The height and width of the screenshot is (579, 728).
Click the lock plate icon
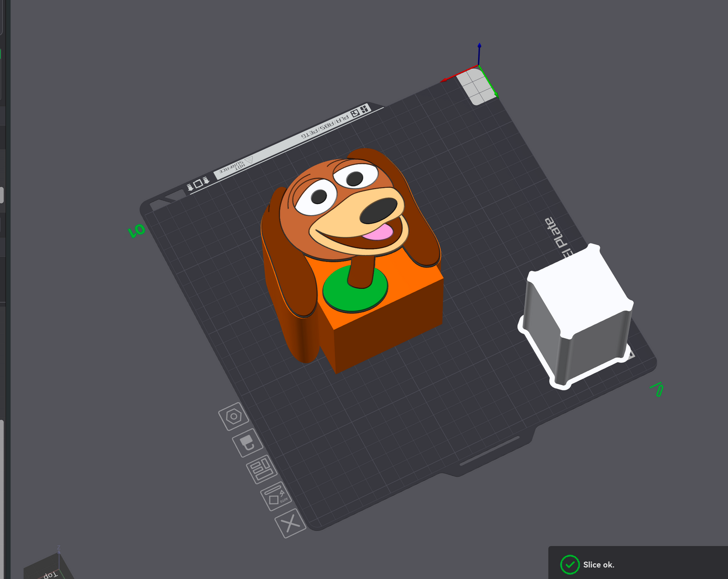tap(247, 443)
